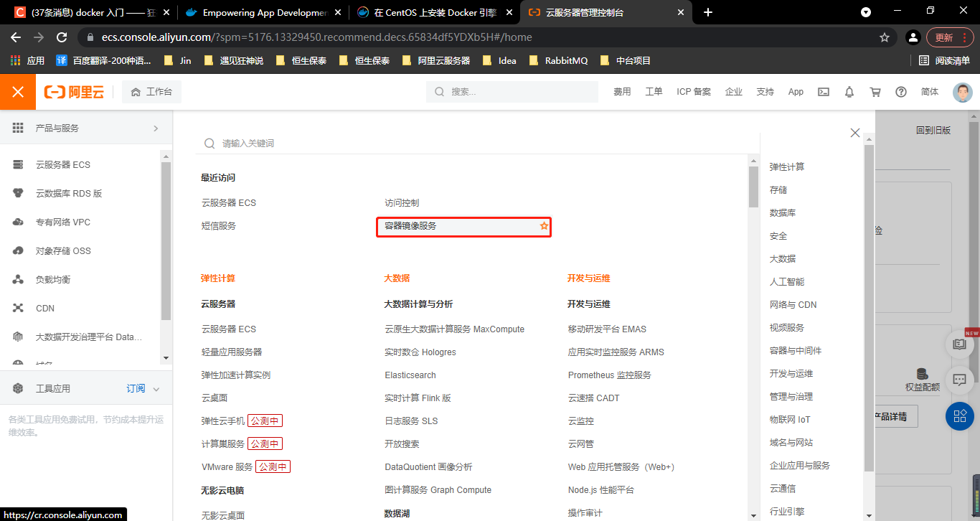Open RabbitMQ bookmark folder

pos(558,60)
